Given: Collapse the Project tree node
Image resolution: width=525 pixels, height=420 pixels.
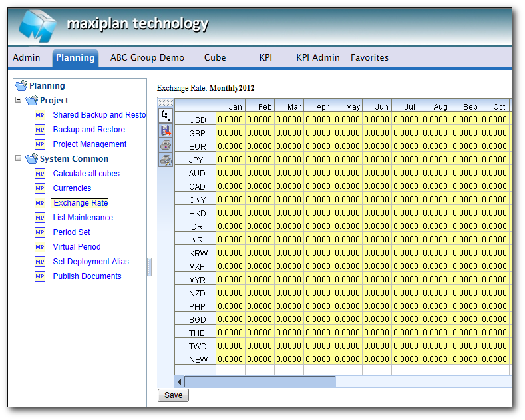Looking at the screenshot, I should pos(19,101).
